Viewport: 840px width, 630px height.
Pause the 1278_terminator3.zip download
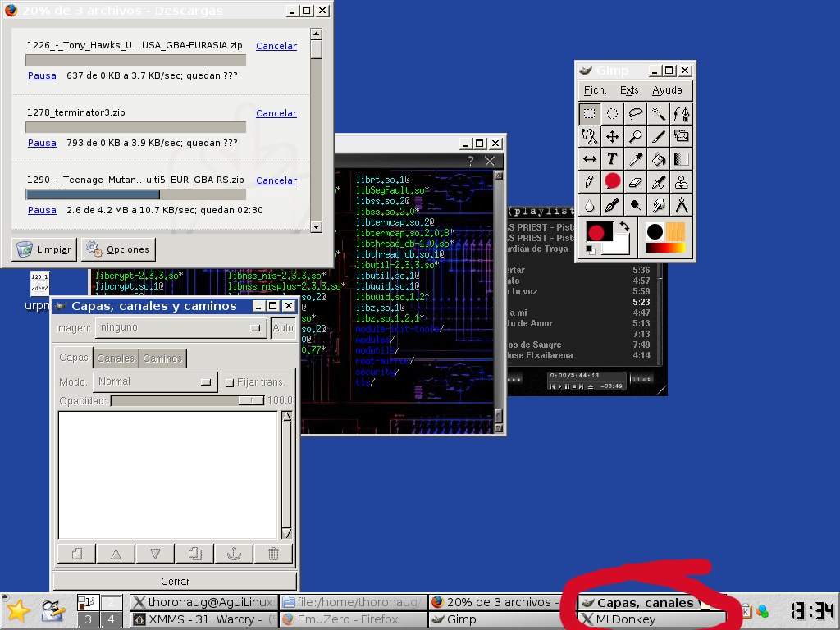coord(42,143)
